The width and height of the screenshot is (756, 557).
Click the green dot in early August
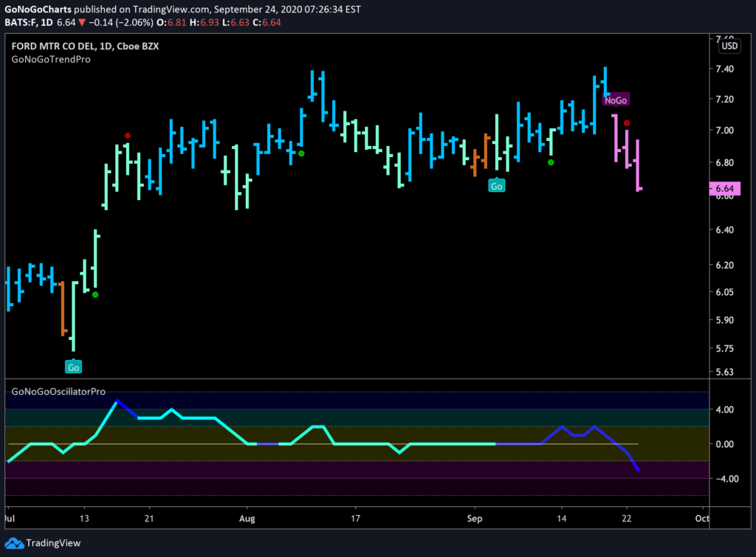click(x=301, y=153)
